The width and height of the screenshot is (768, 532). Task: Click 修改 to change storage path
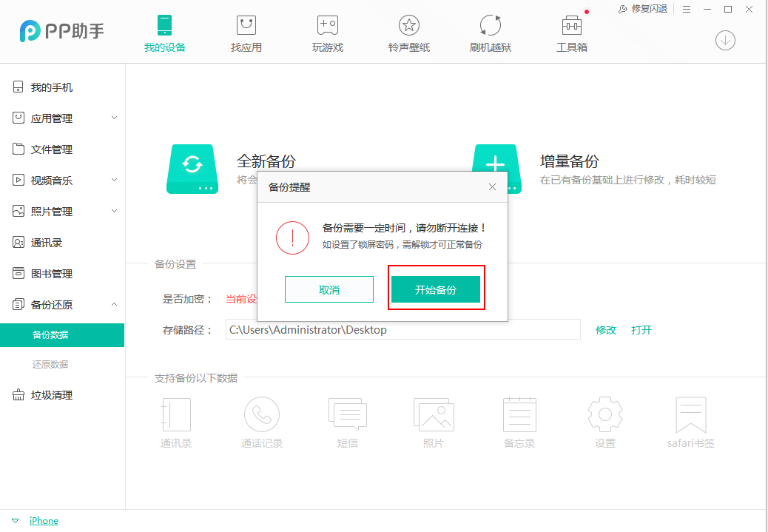click(x=606, y=330)
